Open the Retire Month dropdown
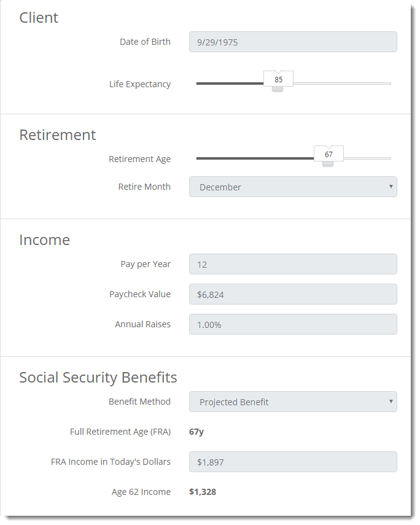The width and height of the screenshot is (420, 525). 293,187
